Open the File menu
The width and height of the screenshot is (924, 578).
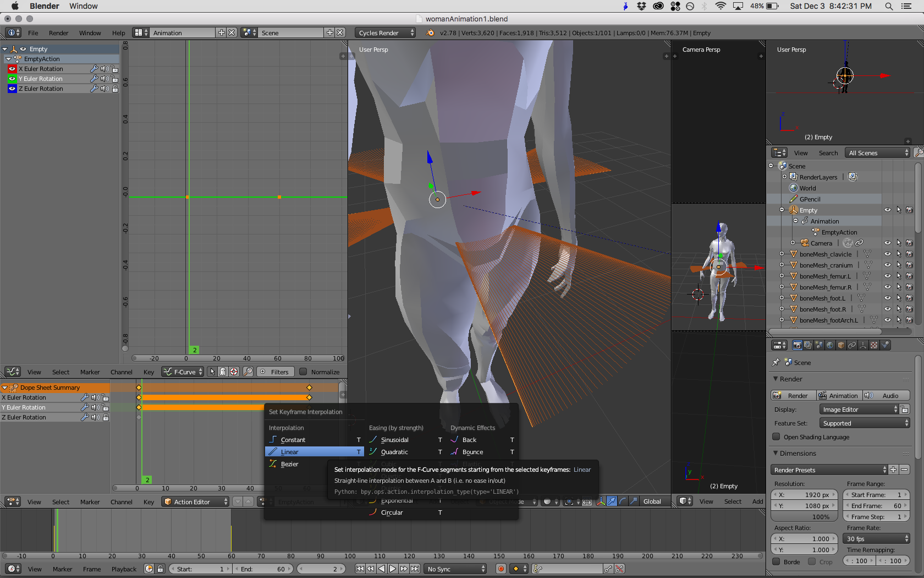[33, 32]
